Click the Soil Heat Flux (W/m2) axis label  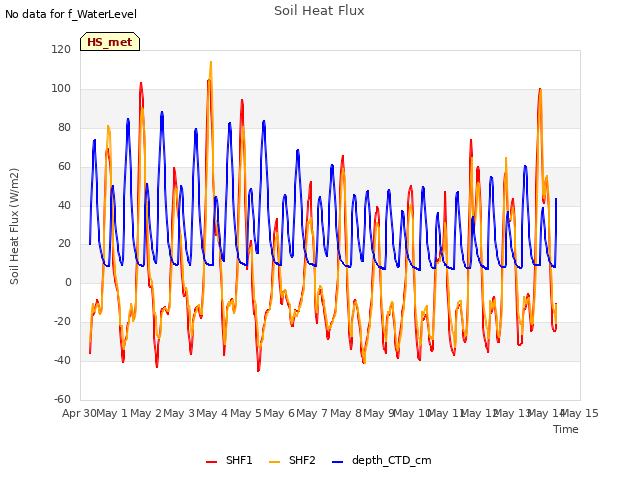(14, 226)
